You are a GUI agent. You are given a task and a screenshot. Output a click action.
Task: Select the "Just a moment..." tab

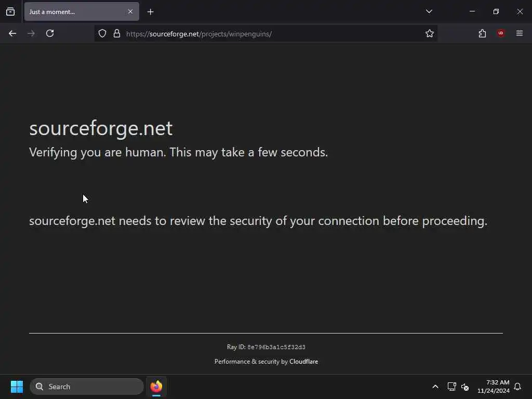82,11
